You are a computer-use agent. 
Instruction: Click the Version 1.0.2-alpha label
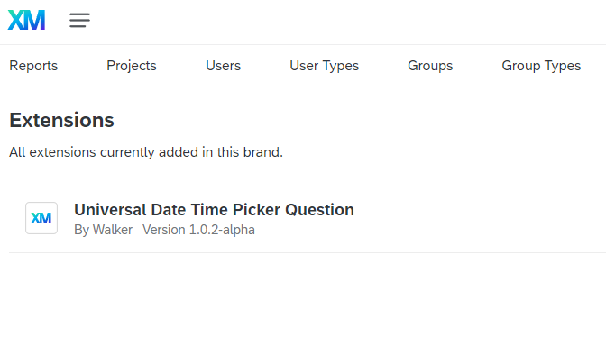pos(198,230)
